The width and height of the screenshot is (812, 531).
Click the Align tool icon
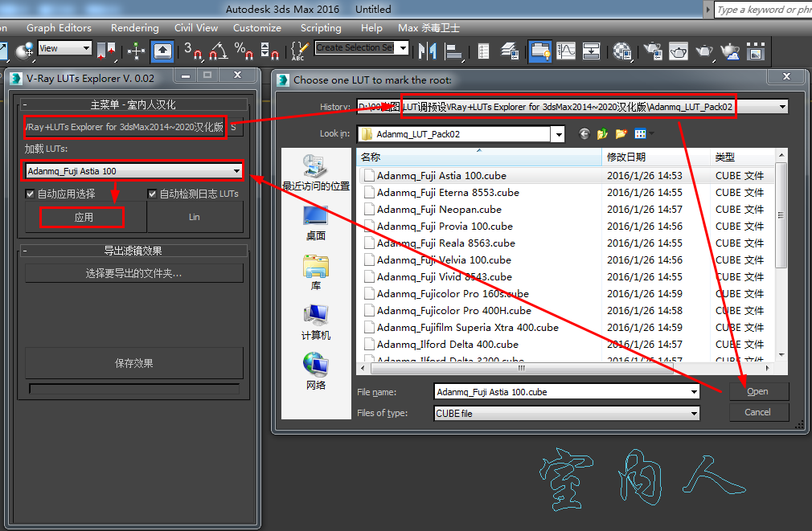pyautogui.click(x=454, y=51)
